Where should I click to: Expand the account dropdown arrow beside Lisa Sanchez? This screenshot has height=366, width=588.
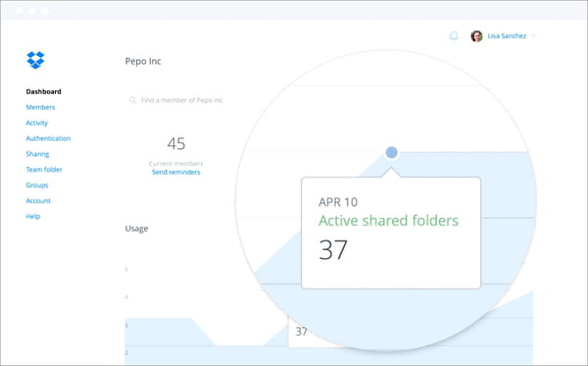[533, 36]
